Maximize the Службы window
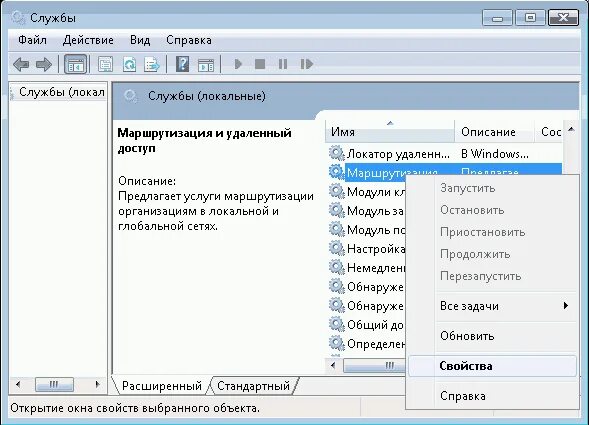This screenshot has height=425, width=589. tap(530, 18)
